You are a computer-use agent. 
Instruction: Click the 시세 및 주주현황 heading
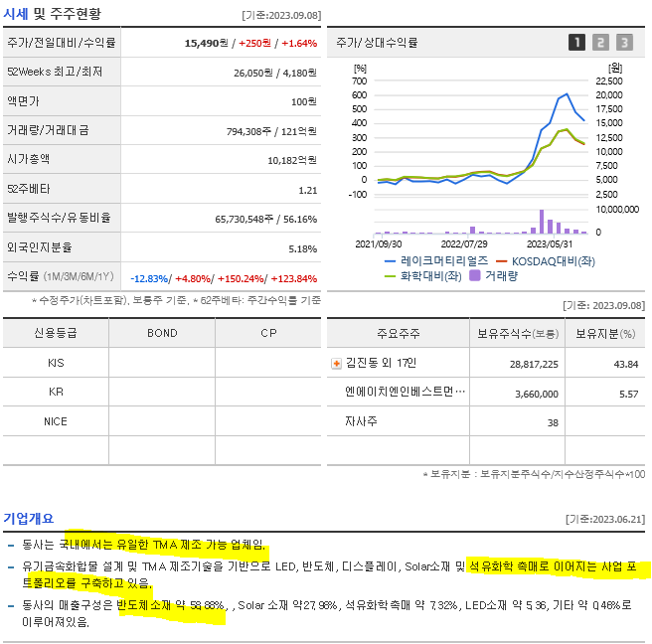click(x=52, y=14)
